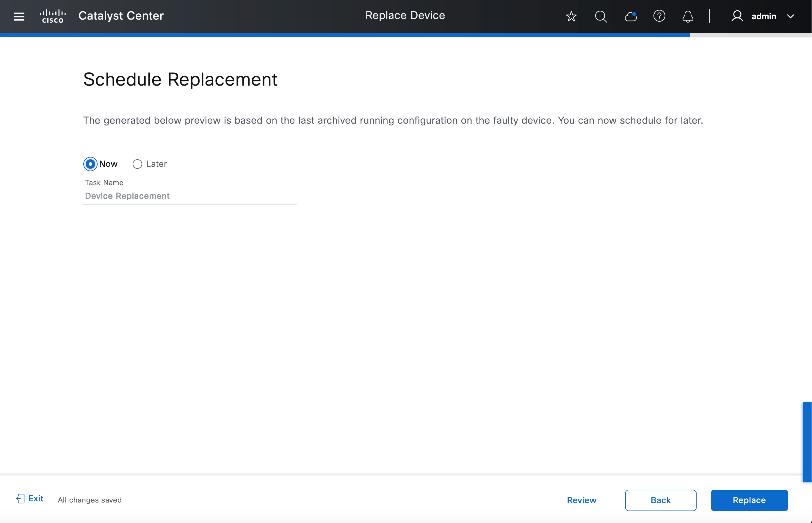Click the Catalyst Center home title

click(x=121, y=16)
